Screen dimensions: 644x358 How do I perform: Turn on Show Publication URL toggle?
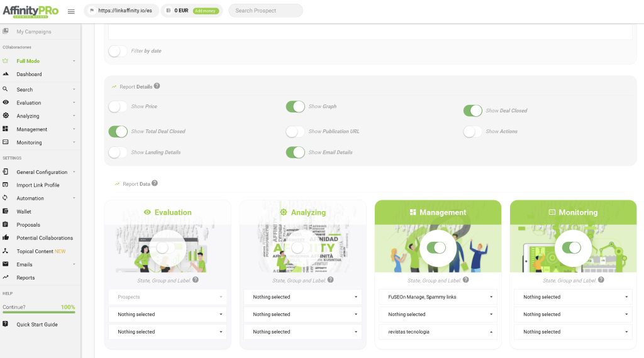click(295, 131)
